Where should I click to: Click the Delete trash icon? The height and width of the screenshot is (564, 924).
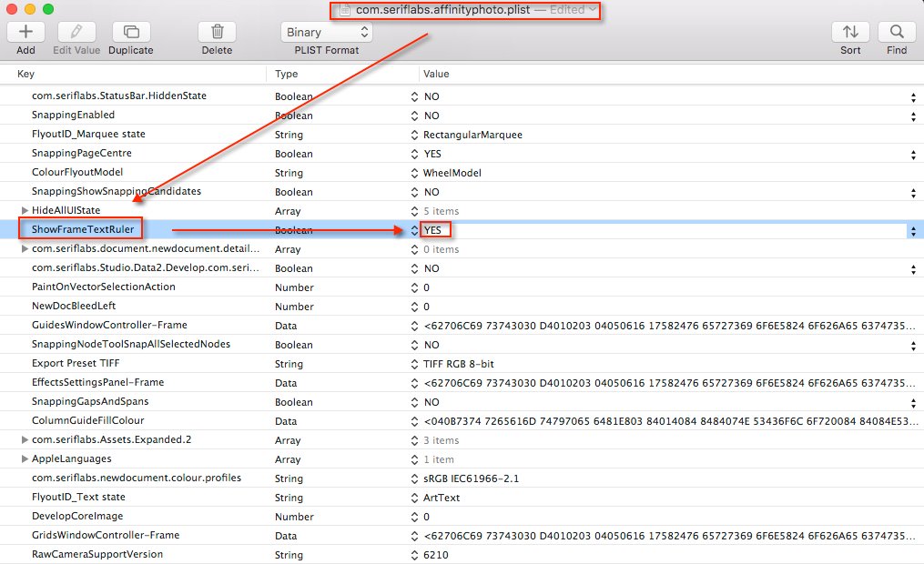(217, 32)
